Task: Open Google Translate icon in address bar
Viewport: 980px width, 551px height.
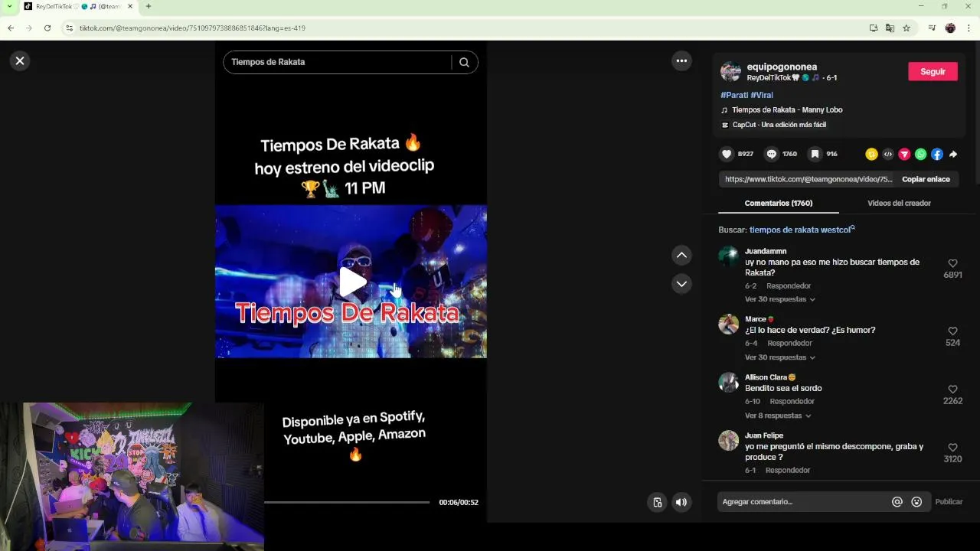Action: click(x=890, y=28)
